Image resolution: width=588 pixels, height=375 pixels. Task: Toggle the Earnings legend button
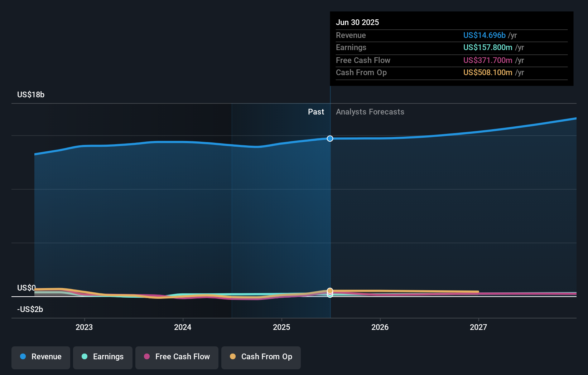[103, 357]
